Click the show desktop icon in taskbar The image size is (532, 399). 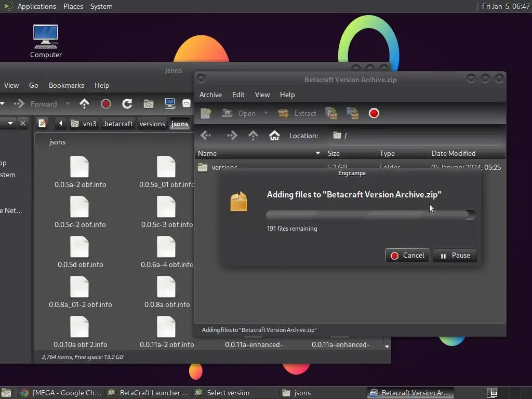6,393
